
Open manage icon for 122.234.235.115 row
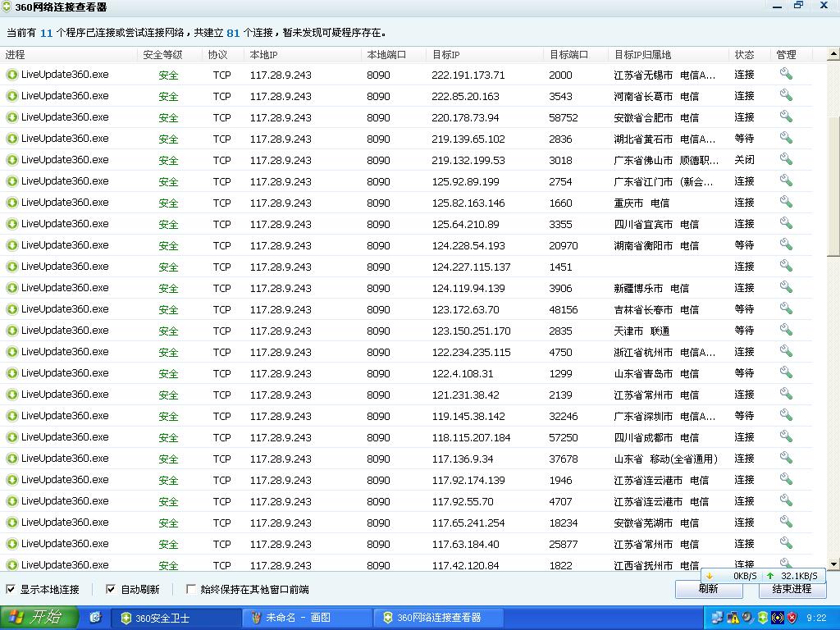(786, 351)
